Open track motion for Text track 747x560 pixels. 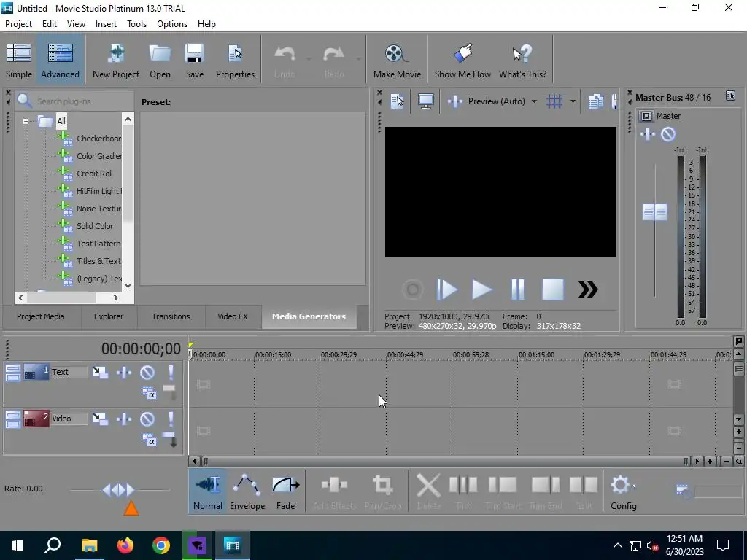click(100, 373)
